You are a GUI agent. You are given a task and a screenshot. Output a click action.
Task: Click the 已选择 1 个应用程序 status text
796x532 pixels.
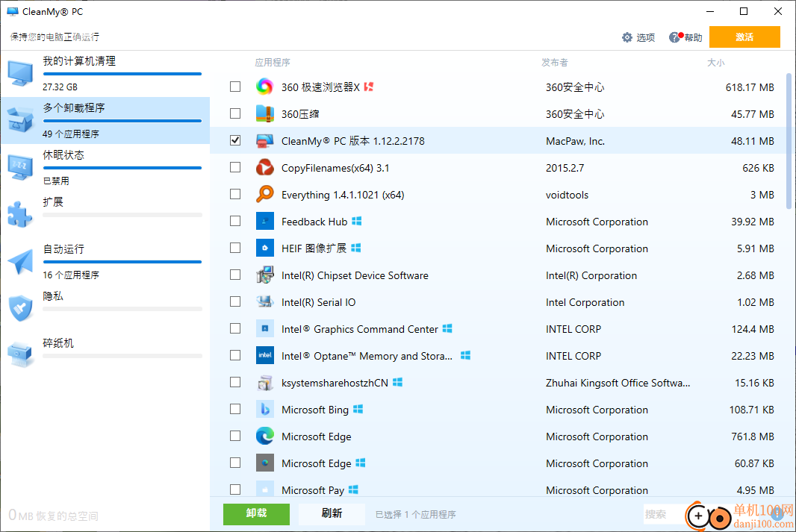[x=415, y=514]
